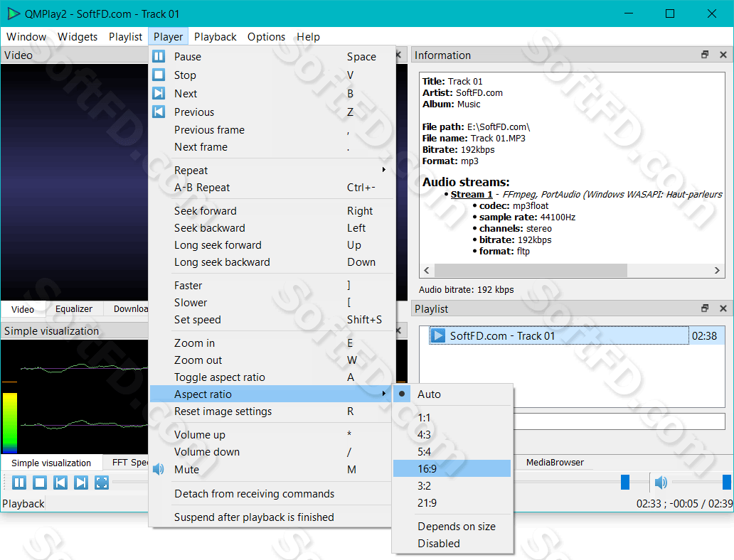Click the speaker mute icon beside volume slider
This screenshot has height=560, width=734.
661,483
